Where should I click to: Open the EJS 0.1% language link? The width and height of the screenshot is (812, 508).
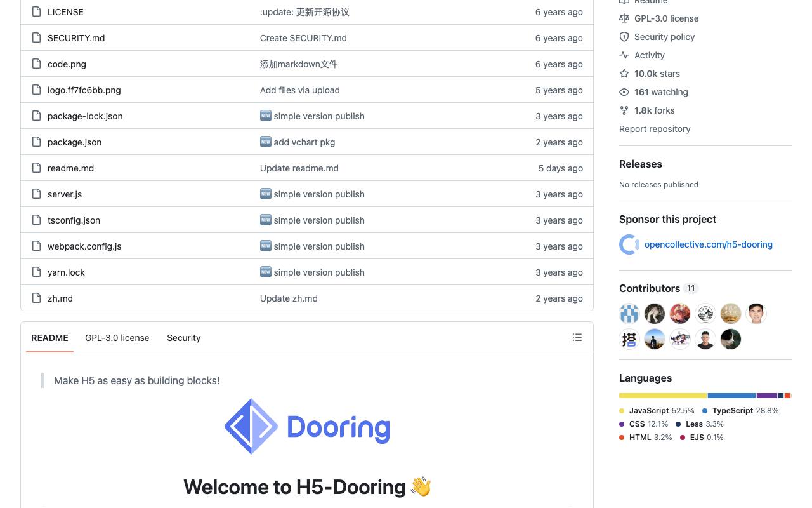click(702, 438)
